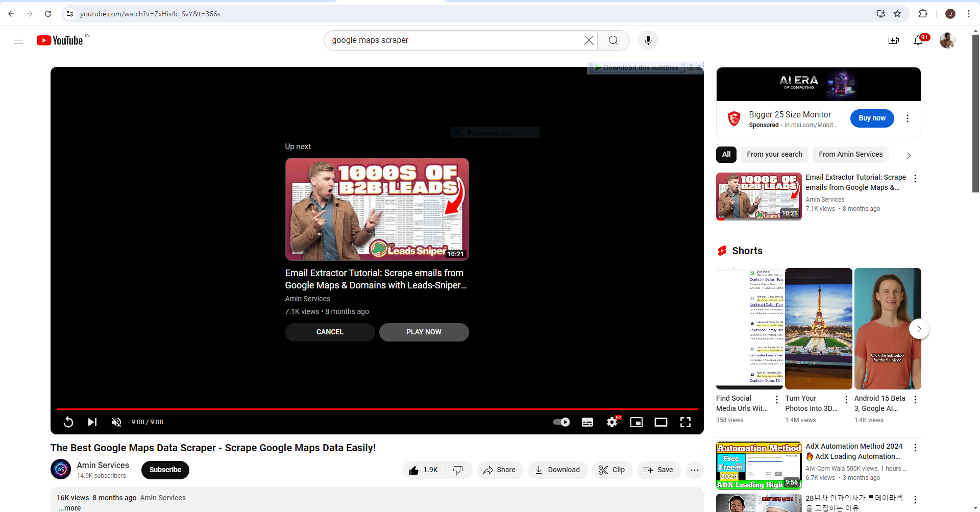Open the YouTube guide hamburger menu
This screenshot has height=512, width=980.
click(x=18, y=40)
